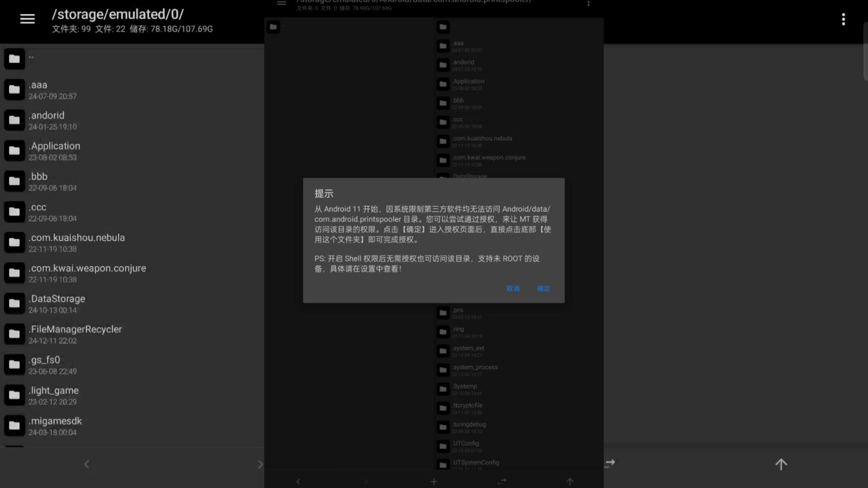Click the up arrow in the center window's bottom bar
Viewport: 868px width, 488px height.
[x=570, y=482]
